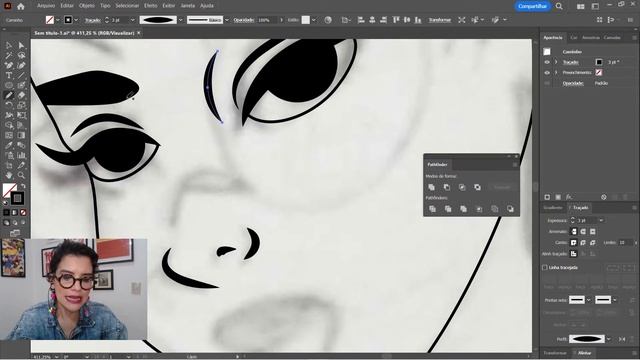640x360 pixels.
Task: Click the Opacidade label link
Action: (x=244, y=20)
